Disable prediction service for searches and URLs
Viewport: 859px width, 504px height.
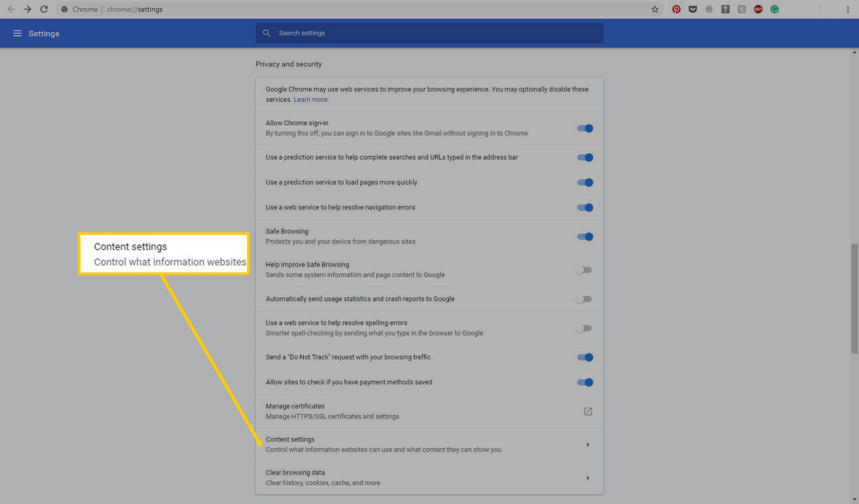pos(585,158)
